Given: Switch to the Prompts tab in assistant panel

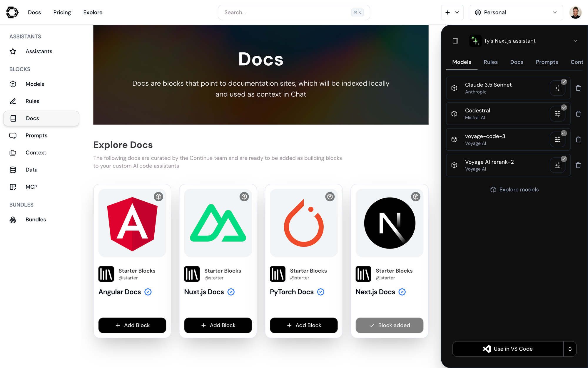Looking at the screenshot, I should coord(547,62).
